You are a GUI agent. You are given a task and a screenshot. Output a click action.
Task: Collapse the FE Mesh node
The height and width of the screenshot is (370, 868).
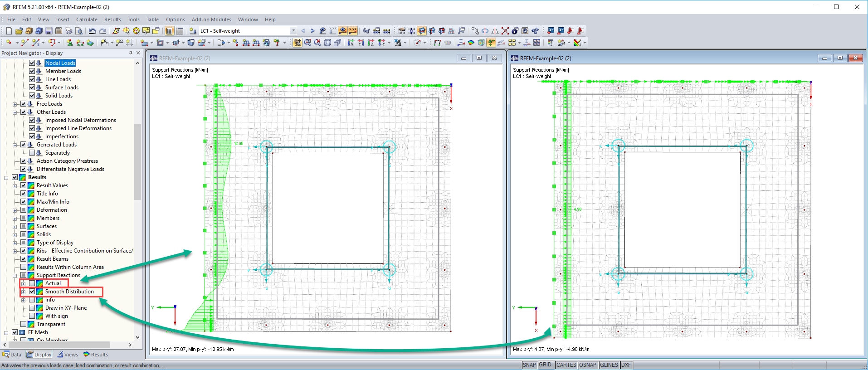point(6,332)
